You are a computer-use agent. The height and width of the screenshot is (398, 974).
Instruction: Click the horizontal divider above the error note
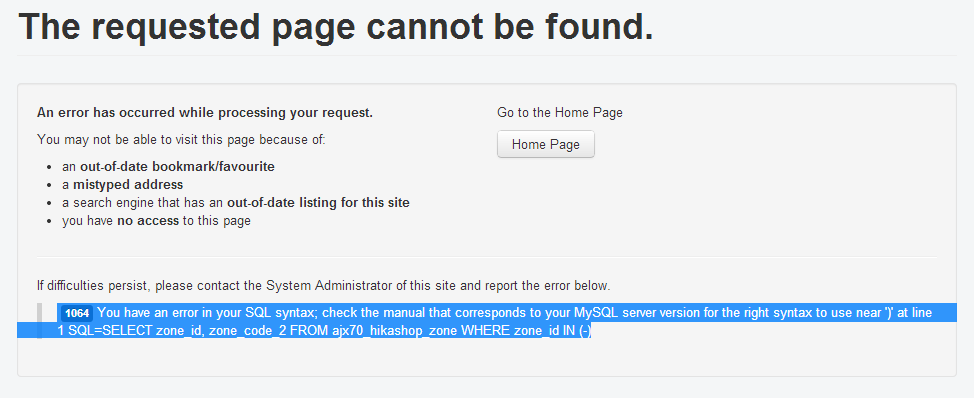486,256
